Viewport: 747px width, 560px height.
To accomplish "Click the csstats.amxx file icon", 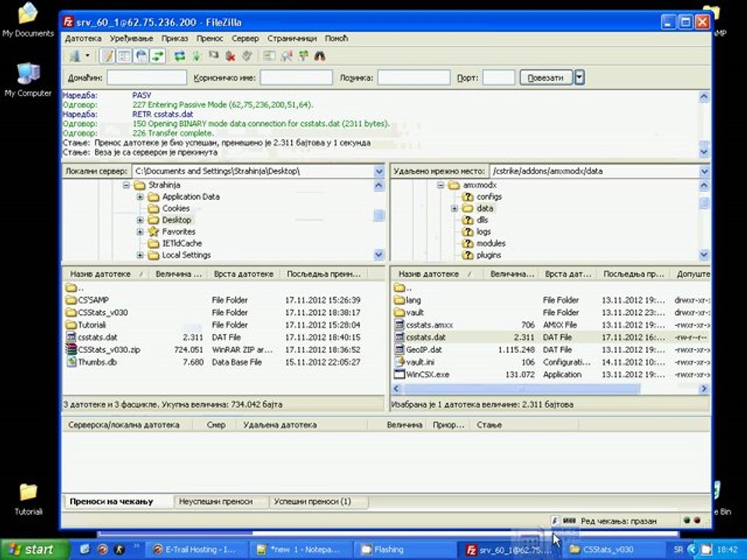I will click(x=399, y=325).
